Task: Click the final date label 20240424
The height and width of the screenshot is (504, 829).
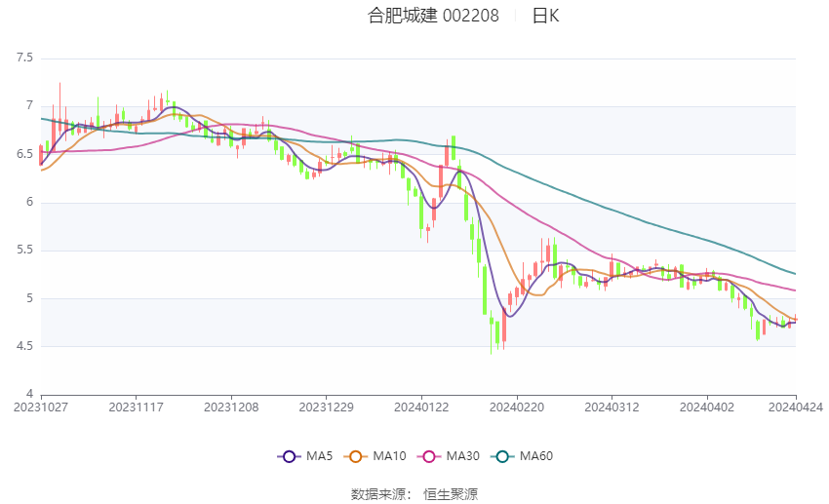Action: tap(796, 407)
